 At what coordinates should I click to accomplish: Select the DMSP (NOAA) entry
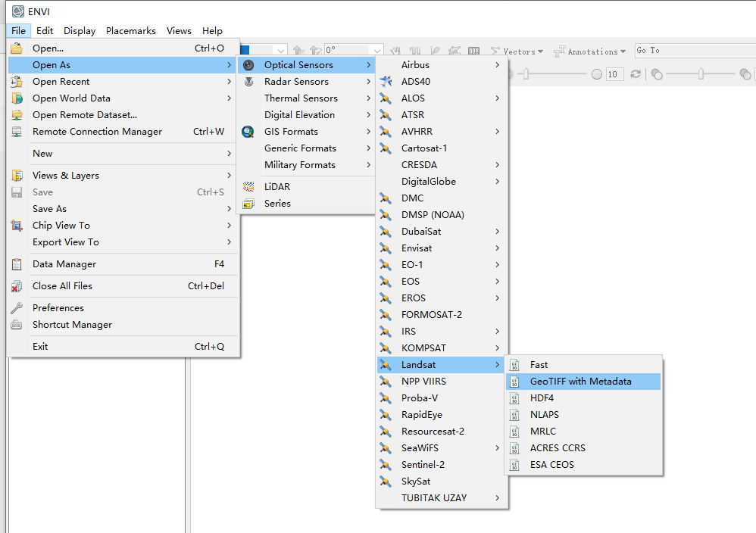point(442,215)
